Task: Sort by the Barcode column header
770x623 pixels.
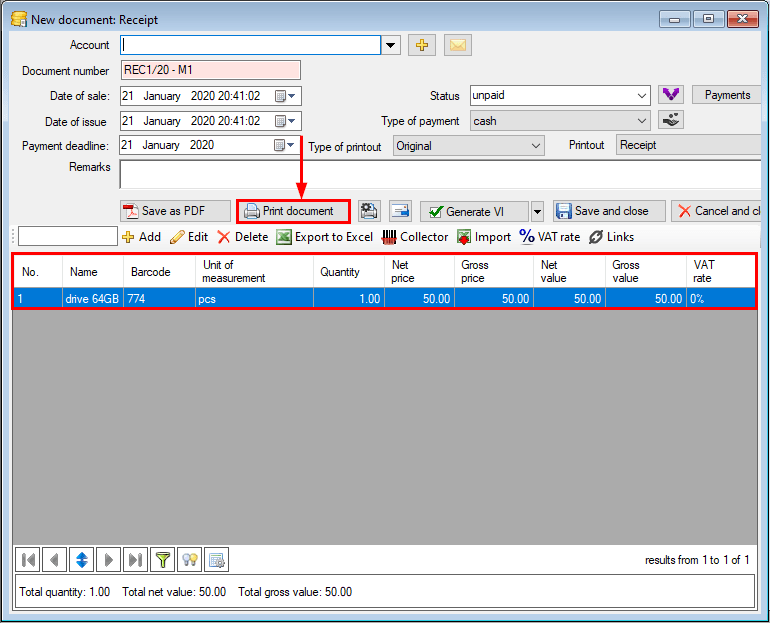Action: [159, 271]
